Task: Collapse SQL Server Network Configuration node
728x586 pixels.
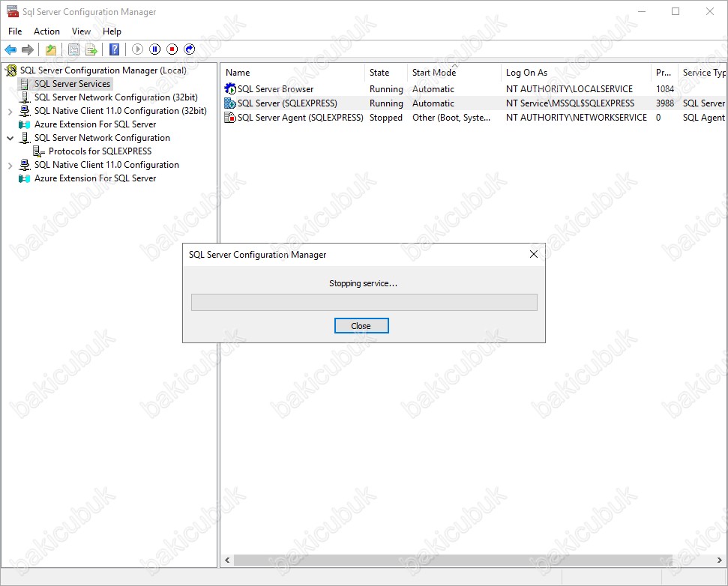Action: [10, 139]
